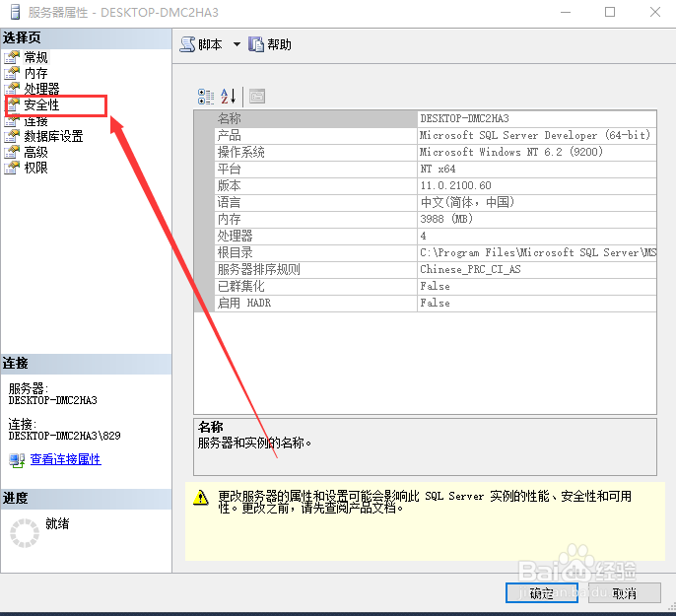Select the 操作系统 property row
676x616 pixels.
tap(436, 152)
